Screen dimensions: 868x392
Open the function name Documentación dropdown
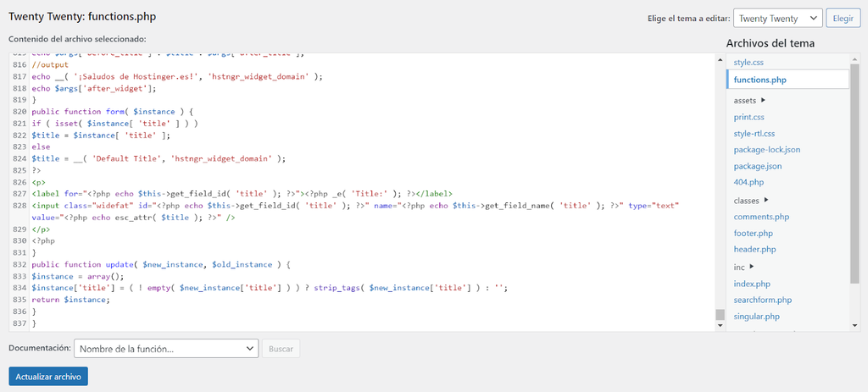(166, 348)
